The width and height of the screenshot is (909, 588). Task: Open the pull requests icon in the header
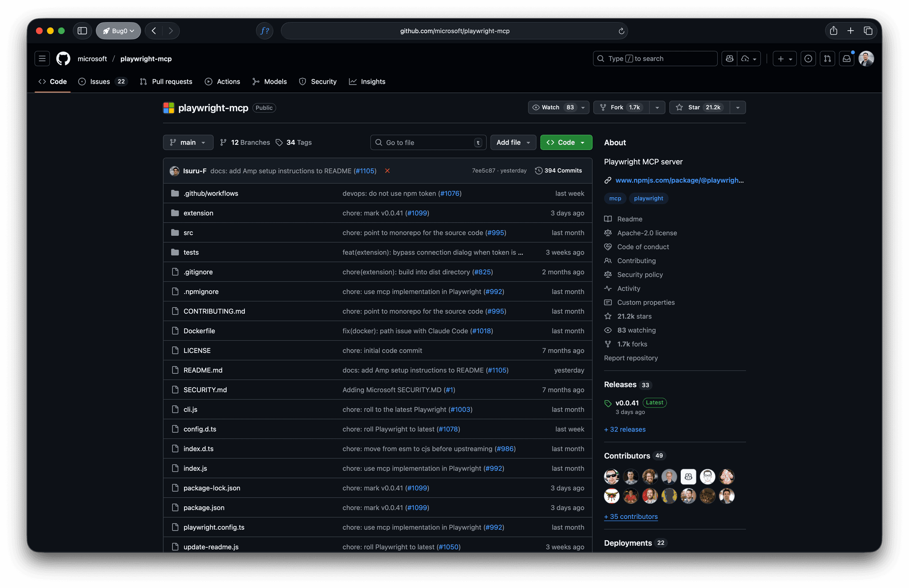pos(827,59)
